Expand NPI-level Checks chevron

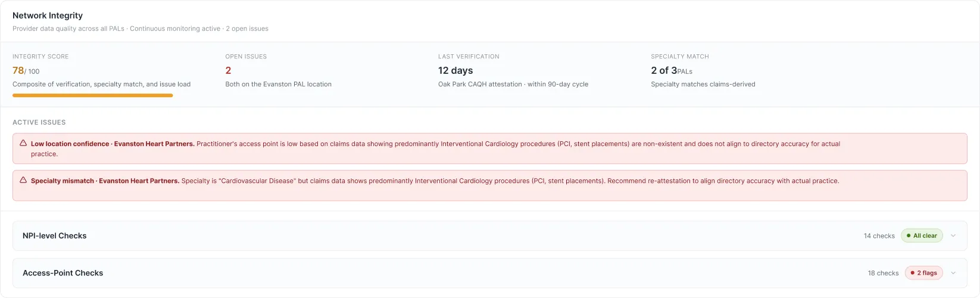(953, 235)
